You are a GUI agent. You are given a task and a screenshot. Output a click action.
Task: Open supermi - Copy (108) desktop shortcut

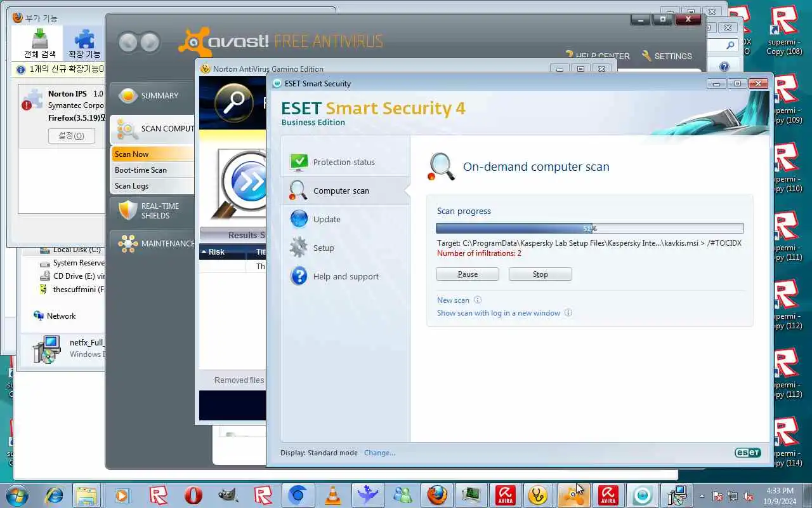tap(785, 30)
